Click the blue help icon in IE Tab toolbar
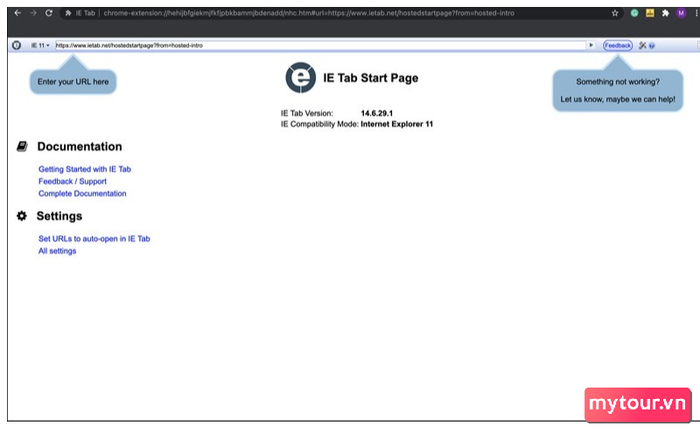Viewport: 700px width, 433px height. pos(652,46)
